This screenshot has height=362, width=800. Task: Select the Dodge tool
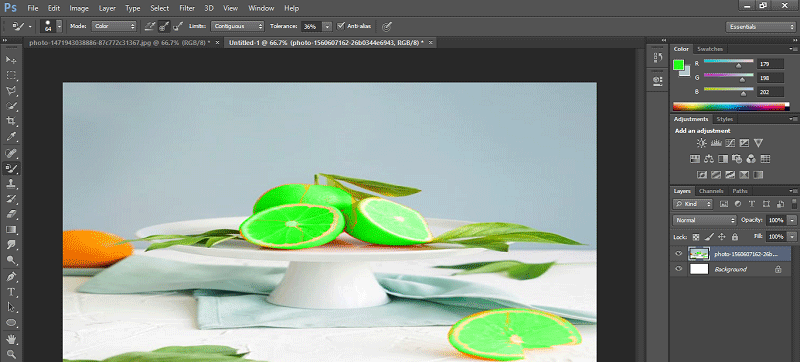(11, 260)
